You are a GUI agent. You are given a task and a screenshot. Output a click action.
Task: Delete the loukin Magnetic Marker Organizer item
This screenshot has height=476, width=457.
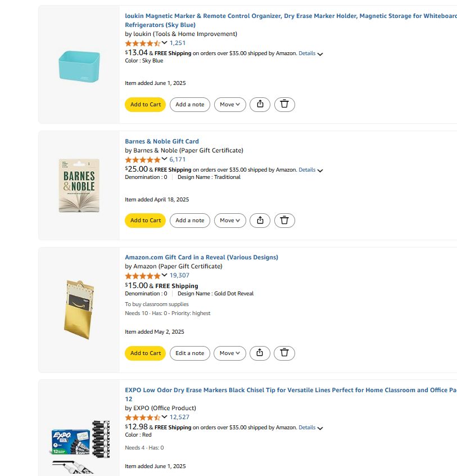[284, 105]
